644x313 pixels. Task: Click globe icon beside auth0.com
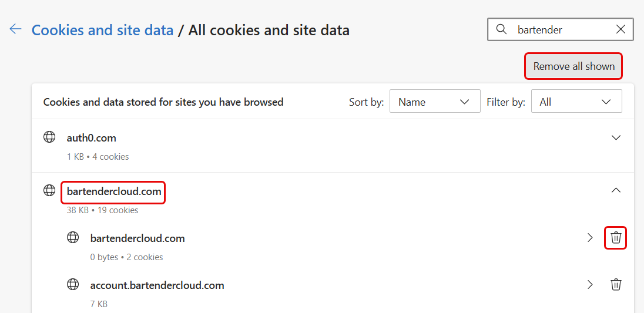click(x=49, y=137)
